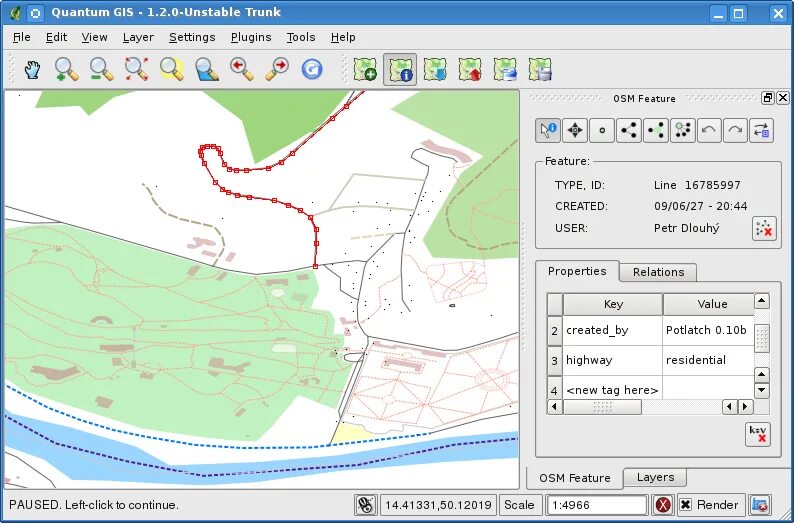The height and width of the screenshot is (523, 794).
Task: Stop map rendering with the red X
Action: click(x=663, y=505)
